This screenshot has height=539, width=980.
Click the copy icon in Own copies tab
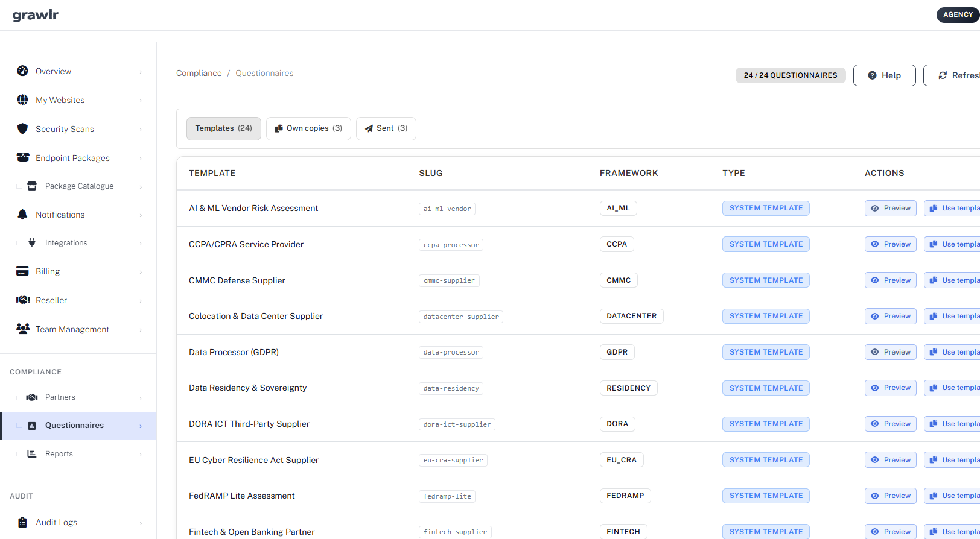click(279, 128)
